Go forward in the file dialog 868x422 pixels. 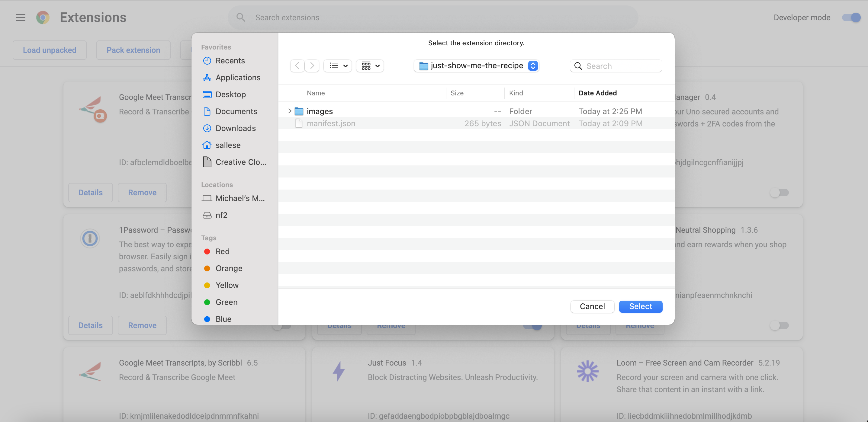[x=312, y=66]
